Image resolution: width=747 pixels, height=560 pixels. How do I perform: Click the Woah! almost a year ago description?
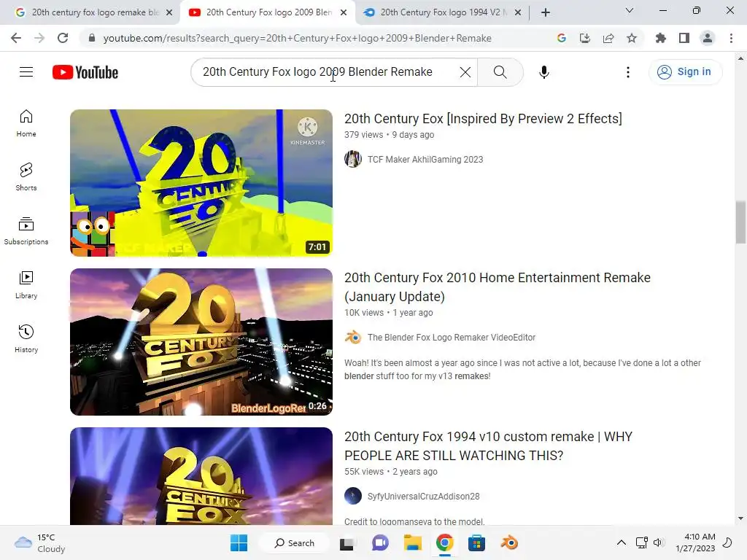coord(522,370)
